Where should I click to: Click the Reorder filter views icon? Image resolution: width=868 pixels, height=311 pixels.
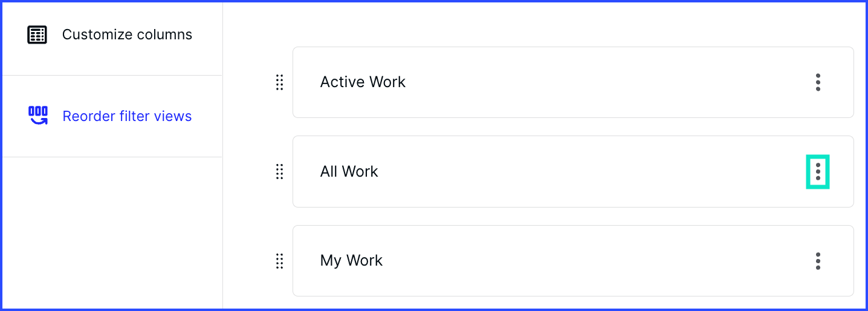[x=38, y=116]
